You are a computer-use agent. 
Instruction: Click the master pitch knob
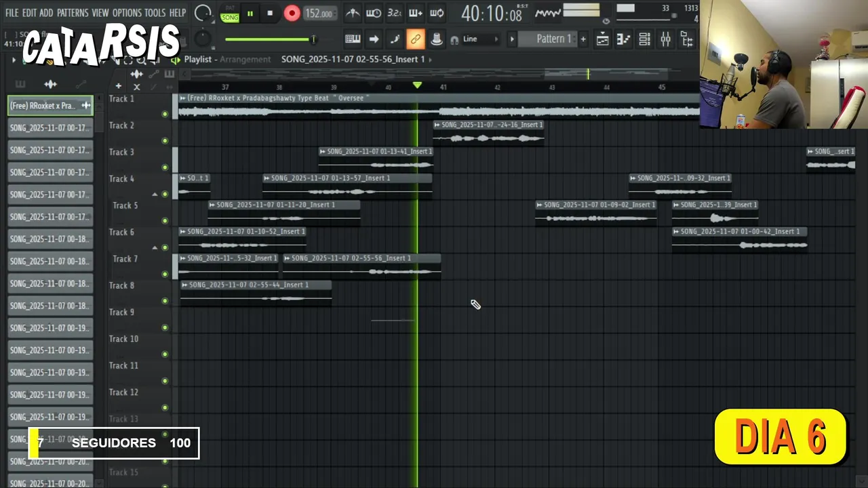click(203, 39)
